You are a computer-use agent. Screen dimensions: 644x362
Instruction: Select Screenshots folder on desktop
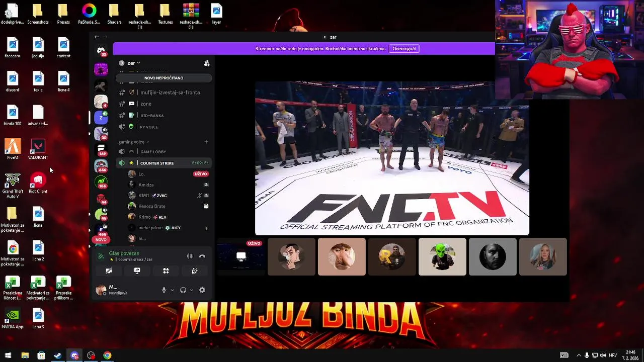38,14
